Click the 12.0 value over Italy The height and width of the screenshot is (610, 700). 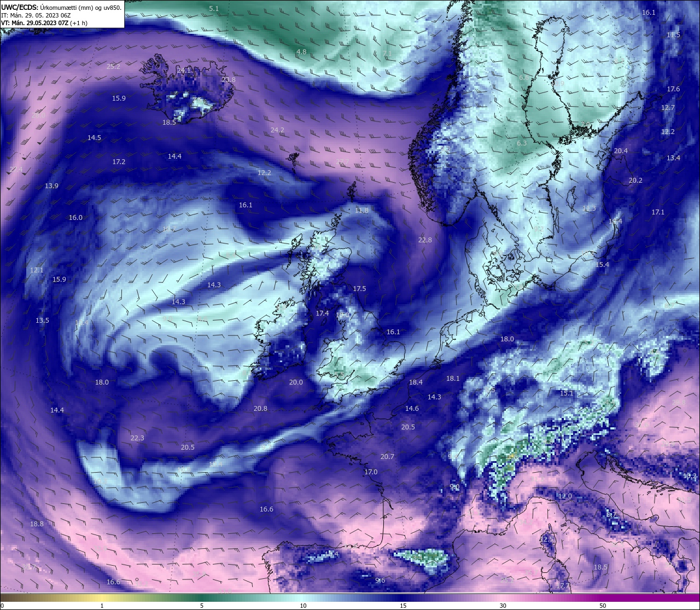tap(565, 496)
